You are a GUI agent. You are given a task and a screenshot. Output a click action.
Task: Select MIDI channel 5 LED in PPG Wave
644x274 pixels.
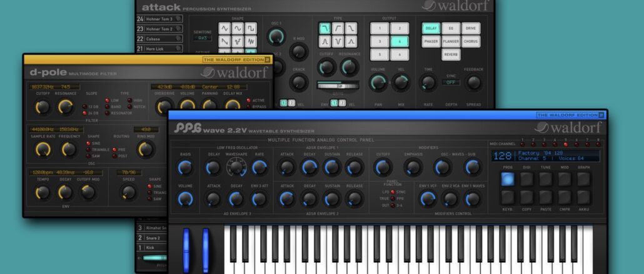coord(566,144)
